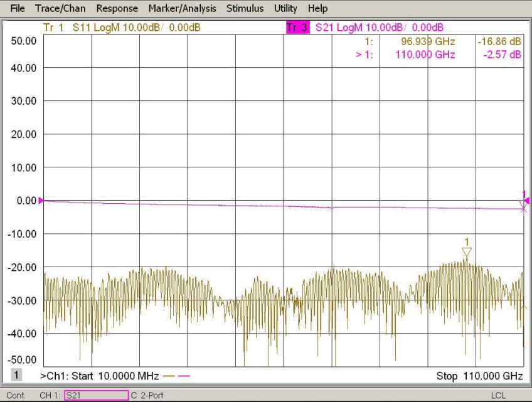Select the window number 1 indicator
Image resolution: width=532 pixels, height=402 pixels.
(17, 376)
